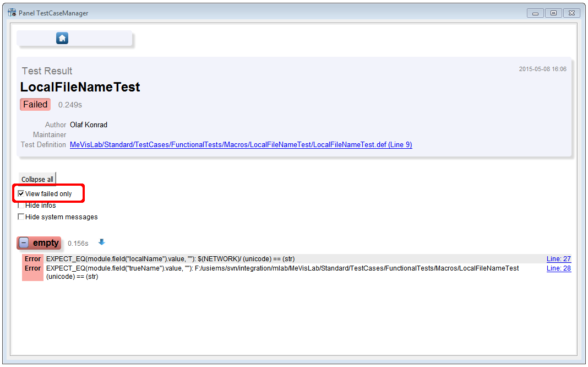The height and width of the screenshot is (367, 588).
Task: Click the empty test function header label
Action: [x=46, y=243]
